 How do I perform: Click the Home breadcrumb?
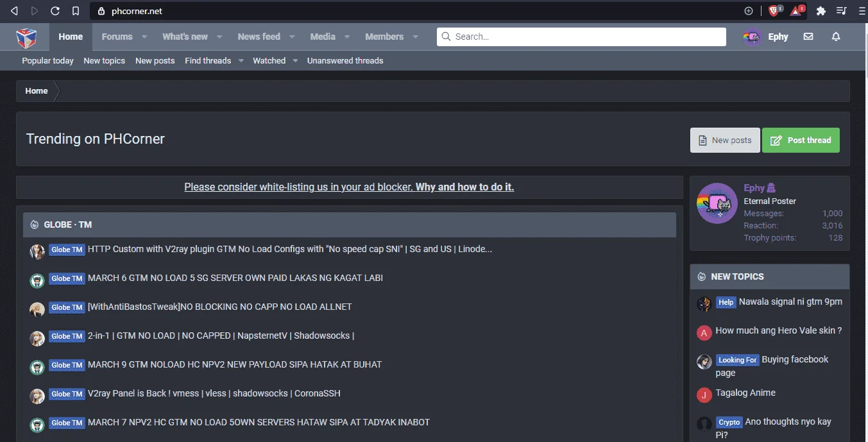[x=37, y=91]
